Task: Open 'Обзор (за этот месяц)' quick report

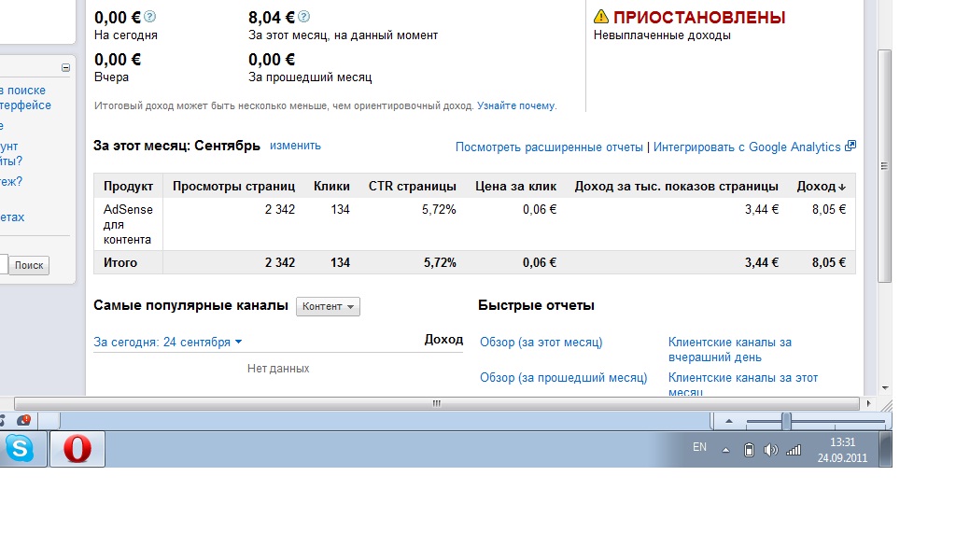Action: point(541,343)
